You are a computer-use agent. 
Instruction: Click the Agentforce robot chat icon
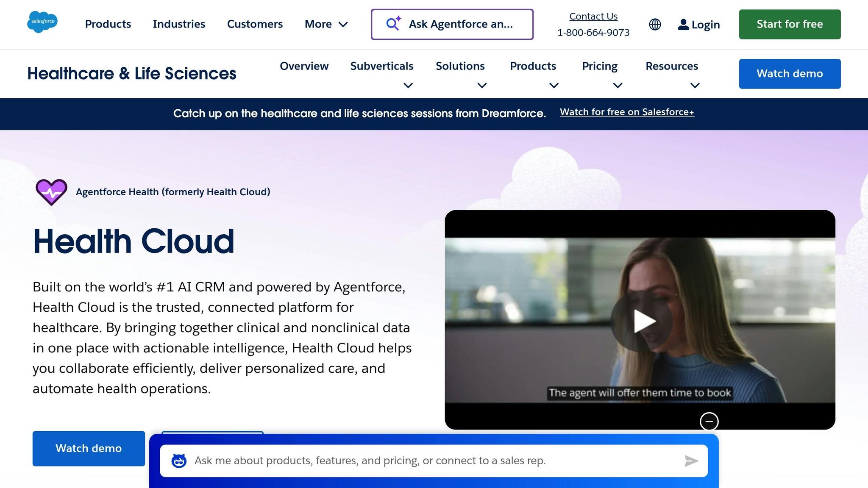coord(179,461)
